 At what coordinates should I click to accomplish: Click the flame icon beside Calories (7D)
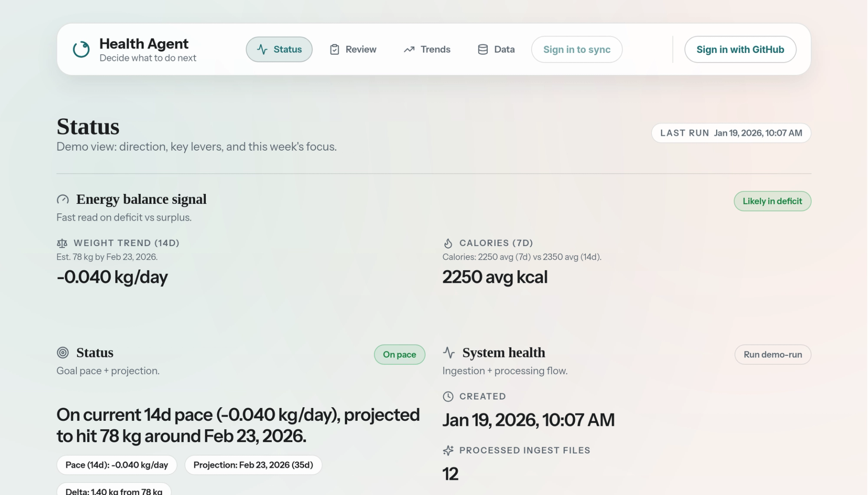point(448,243)
